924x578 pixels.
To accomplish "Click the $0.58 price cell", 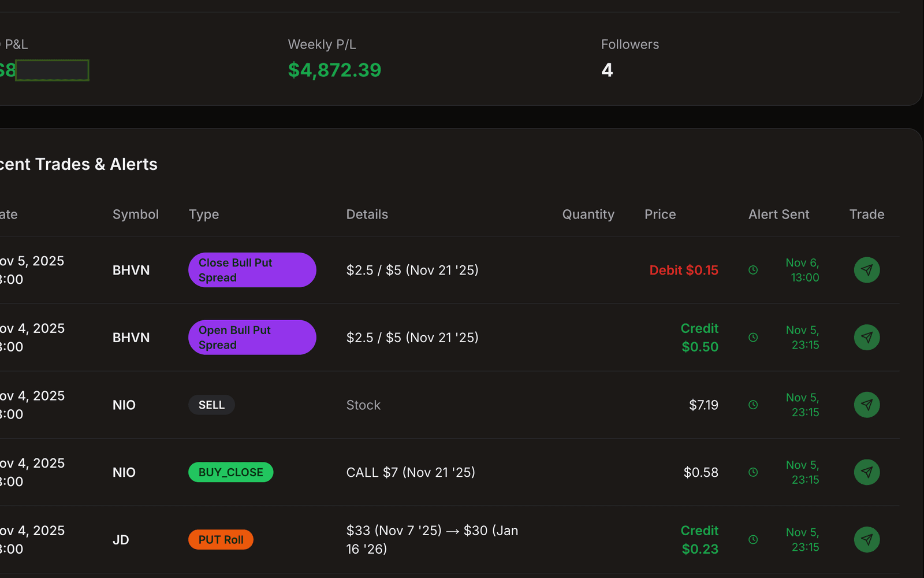I will [x=701, y=472].
